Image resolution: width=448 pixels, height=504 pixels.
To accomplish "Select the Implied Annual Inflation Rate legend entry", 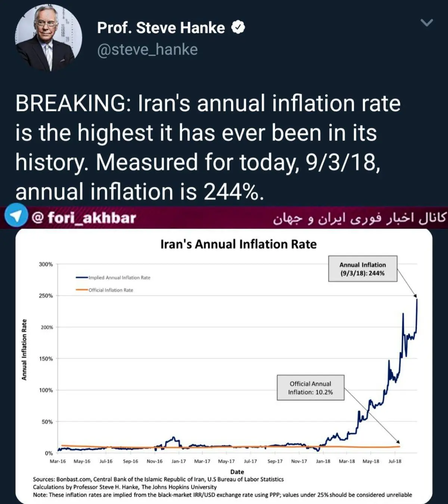I will coord(119,278).
